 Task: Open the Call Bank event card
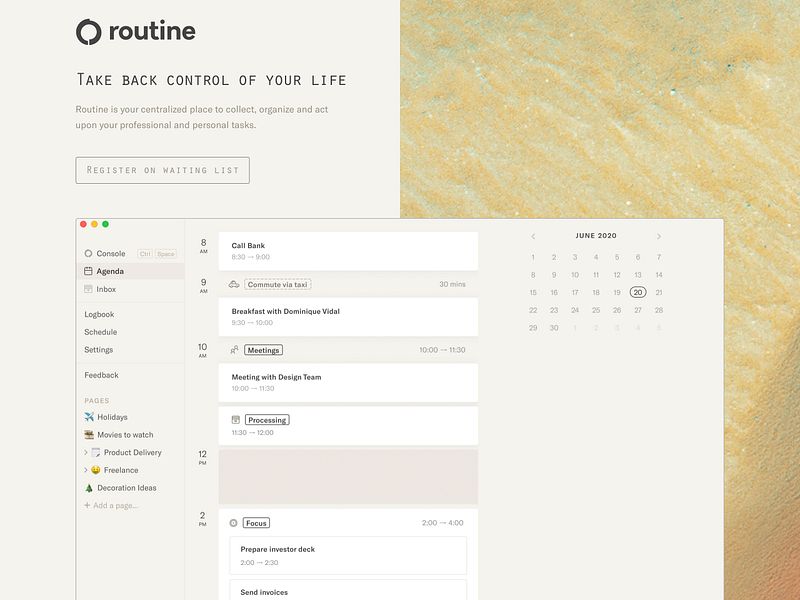[x=348, y=251]
